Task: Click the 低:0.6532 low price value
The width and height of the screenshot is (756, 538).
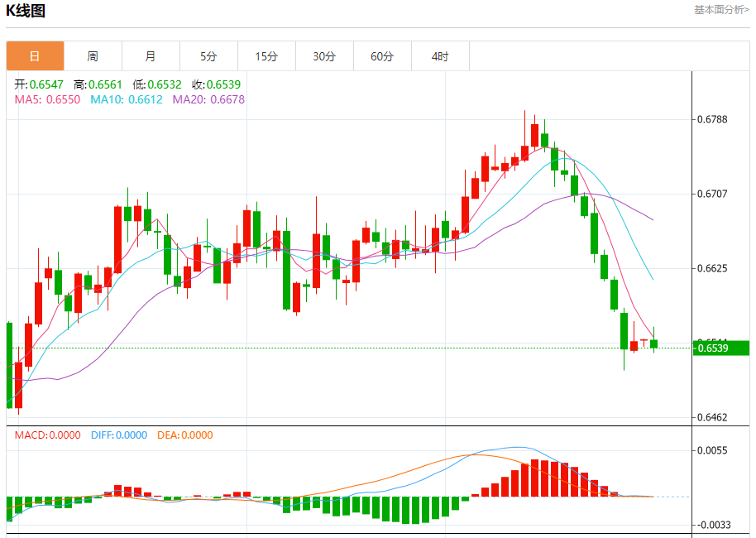Action: coord(157,84)
